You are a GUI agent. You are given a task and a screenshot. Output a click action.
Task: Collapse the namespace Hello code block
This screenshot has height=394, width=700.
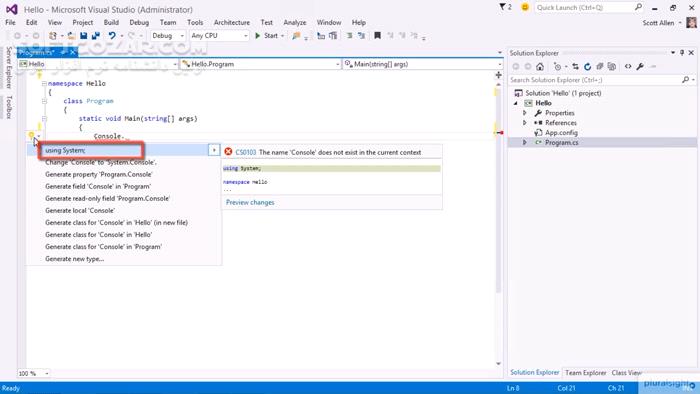pyautogui.click(x=44, y=83)
